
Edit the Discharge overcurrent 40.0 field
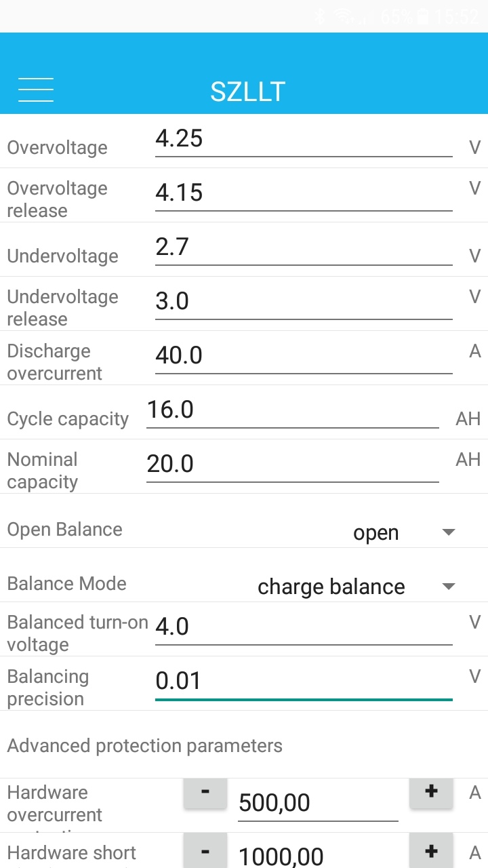(x=303, y=357)
